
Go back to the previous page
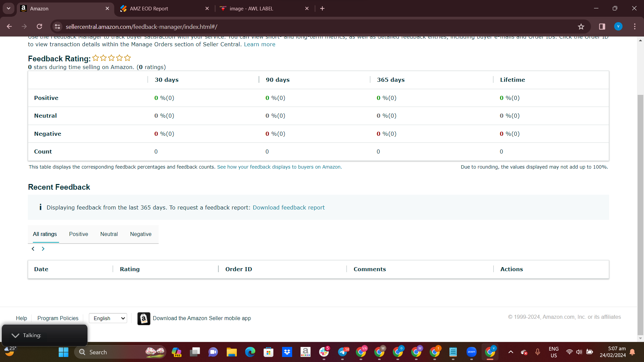[x=9, y=26]
